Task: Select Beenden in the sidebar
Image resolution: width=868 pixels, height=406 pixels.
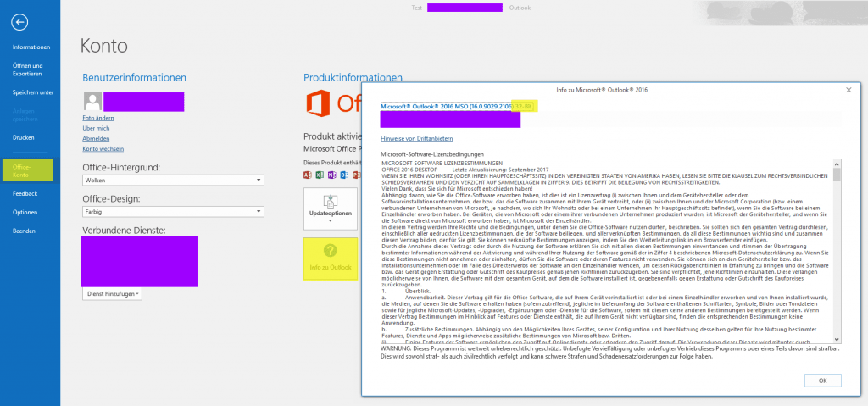Action: point(25,231)
